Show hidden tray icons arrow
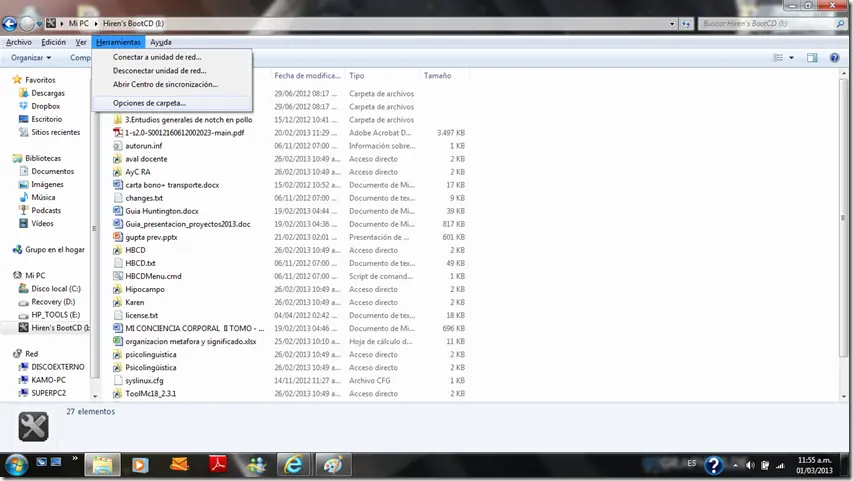This screenshot has width=853, height=481. coord(735,465)
